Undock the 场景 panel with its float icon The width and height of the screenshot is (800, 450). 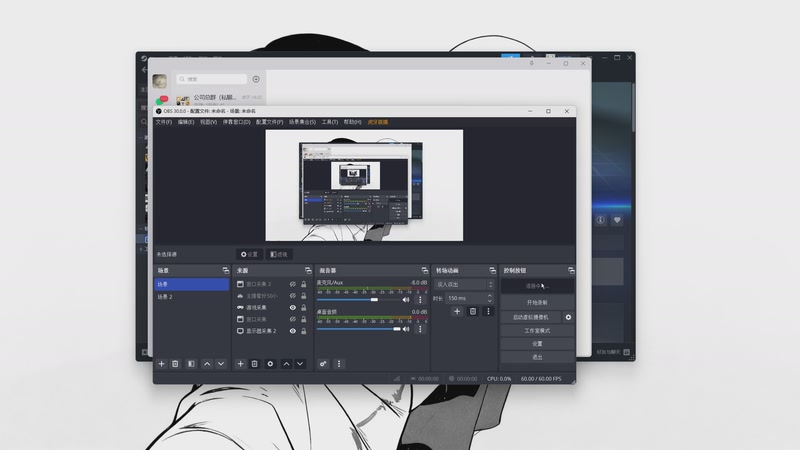pyautogui.click(x=226, y=270)
